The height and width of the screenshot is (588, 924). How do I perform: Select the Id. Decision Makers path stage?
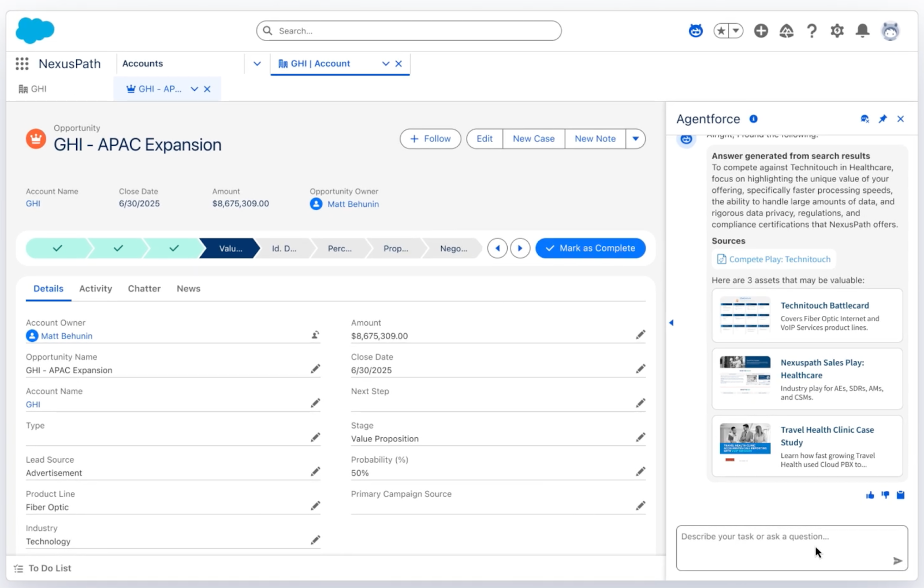(284, 248)
